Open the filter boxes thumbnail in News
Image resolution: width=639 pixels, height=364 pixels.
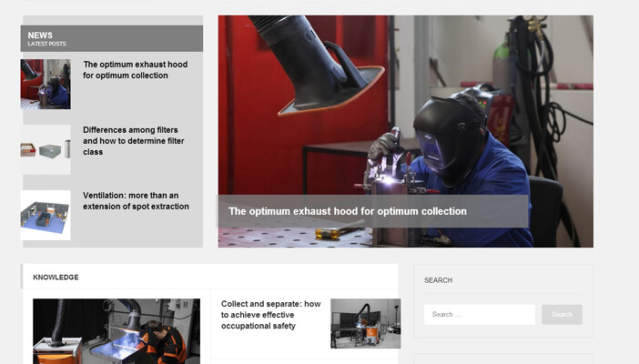point(46,149)
